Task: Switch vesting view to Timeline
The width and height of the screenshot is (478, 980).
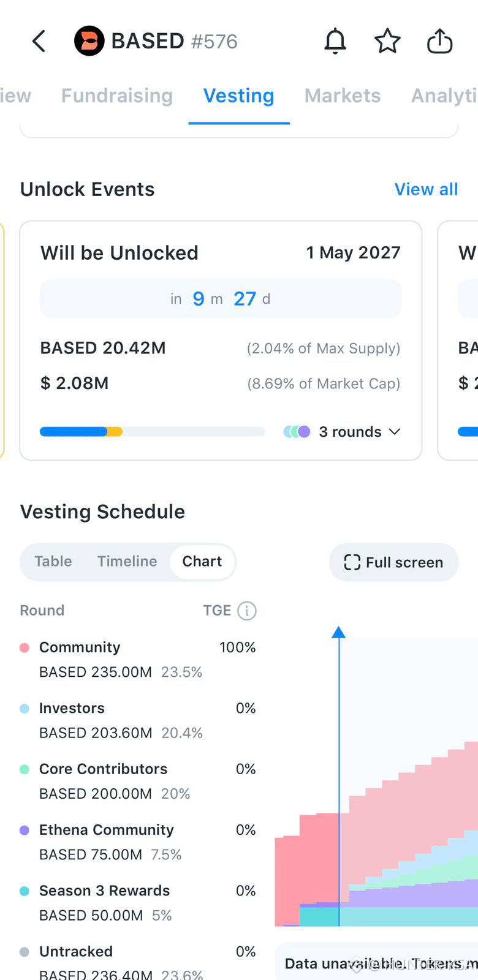Action: click(x=127, y=562)
